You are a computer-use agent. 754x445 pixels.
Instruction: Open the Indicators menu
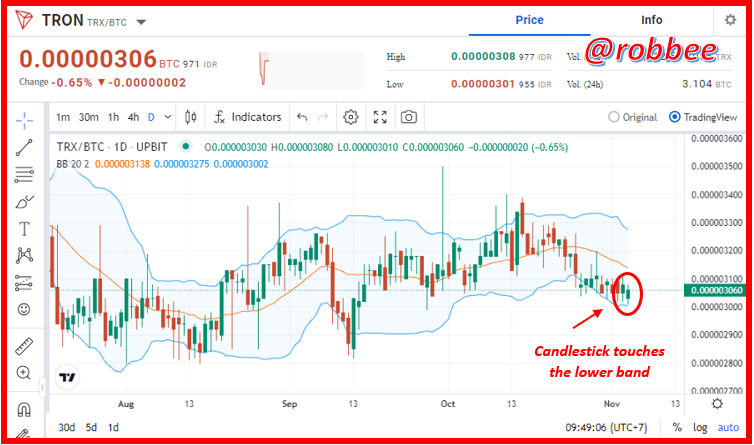point(248,117)
